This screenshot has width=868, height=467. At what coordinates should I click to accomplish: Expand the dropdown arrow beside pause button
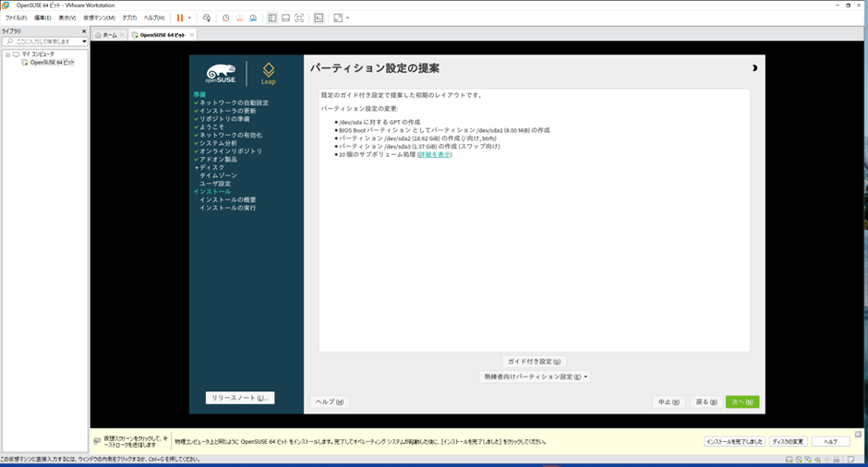(x=190, y=18)
